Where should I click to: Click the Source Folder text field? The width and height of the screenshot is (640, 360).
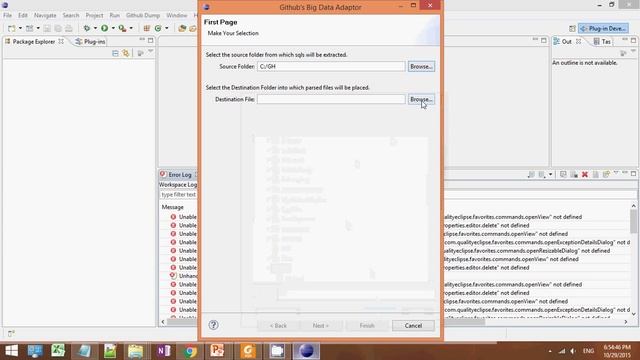(x=331, y=66)
